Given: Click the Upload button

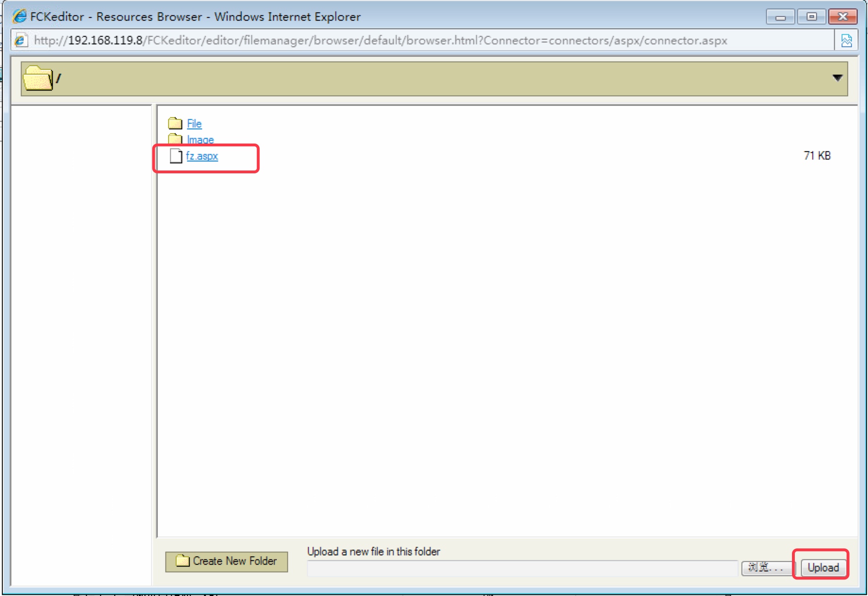Looking at the screenshot, I should (x=823, y=568).
